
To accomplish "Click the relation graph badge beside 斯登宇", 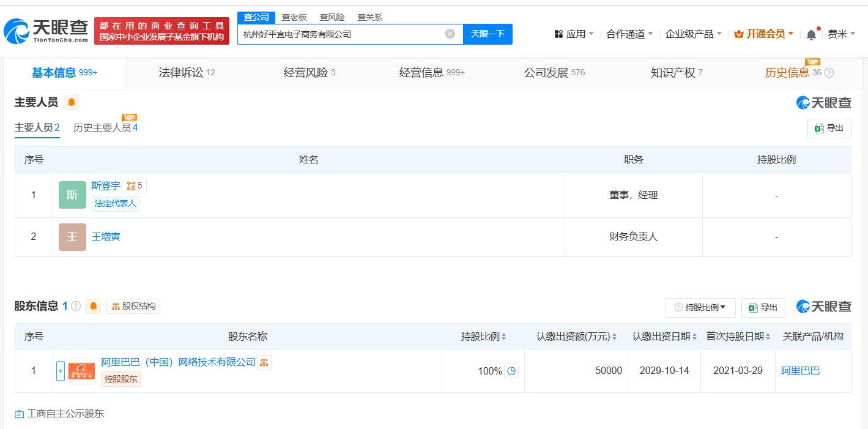I will coord(134,186).
